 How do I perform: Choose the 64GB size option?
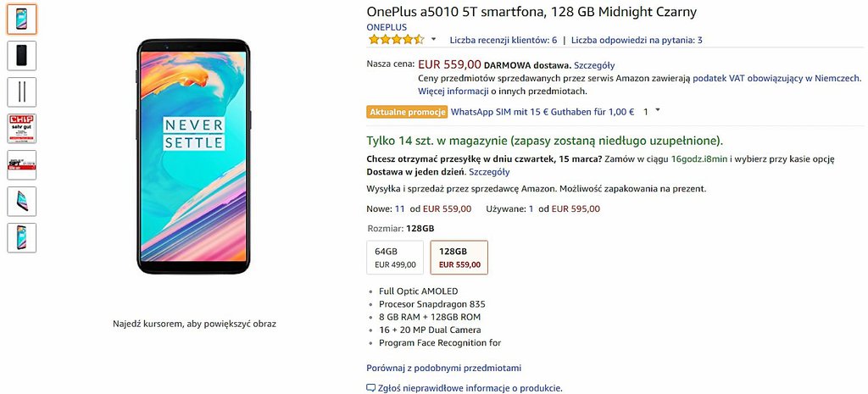coord(395,258)
